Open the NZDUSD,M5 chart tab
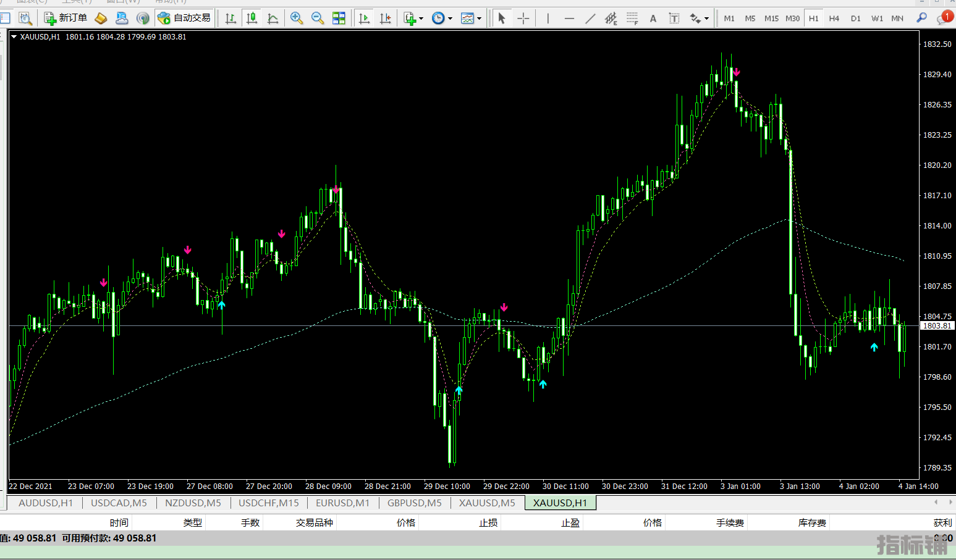Image resolution: width=956 pixels, height=560 pixels. click(x=193, y=503)
